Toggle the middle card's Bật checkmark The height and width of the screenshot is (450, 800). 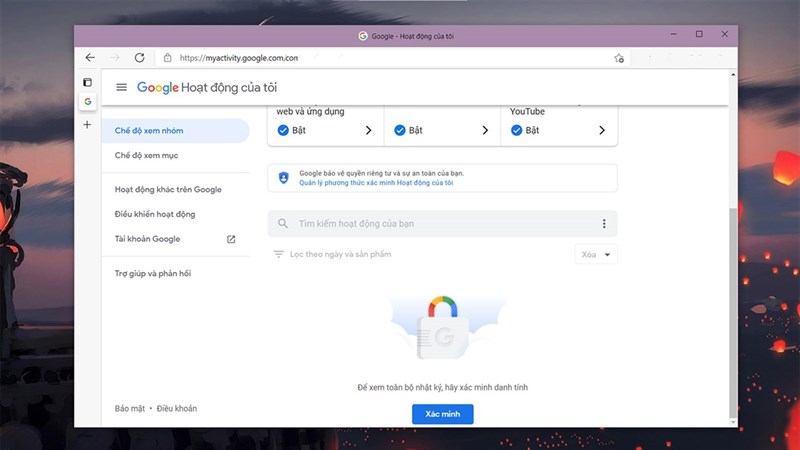click(400, 130)
